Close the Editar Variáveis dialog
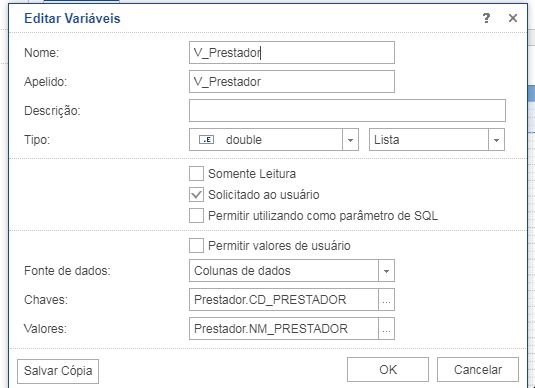This screenshot has width=535, height=388. pos(512,18)
